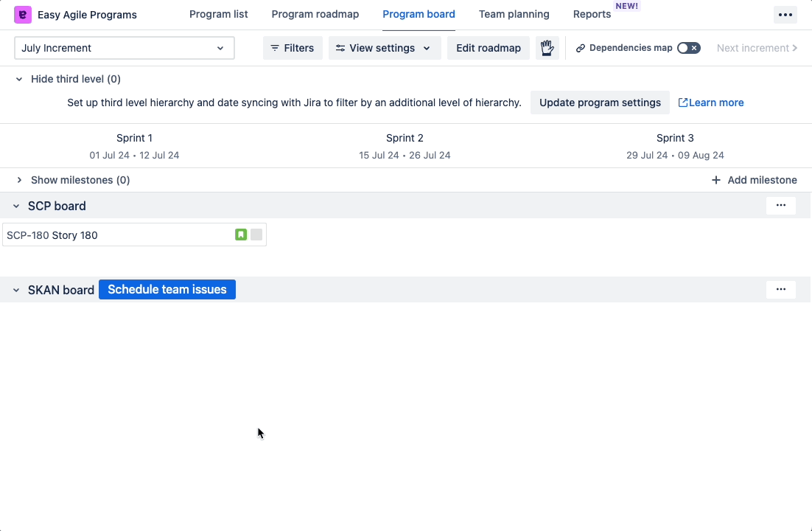This screenshot has width=812, height=531.
Task: Open the View settings dropdown
Action: pyautogui.click(x=384, y=48)
